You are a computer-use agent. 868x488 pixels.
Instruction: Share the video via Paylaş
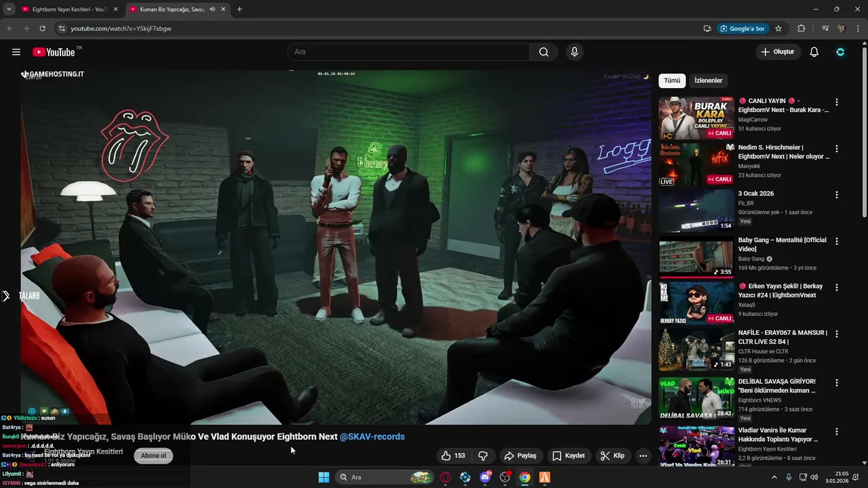pos(521,455)
